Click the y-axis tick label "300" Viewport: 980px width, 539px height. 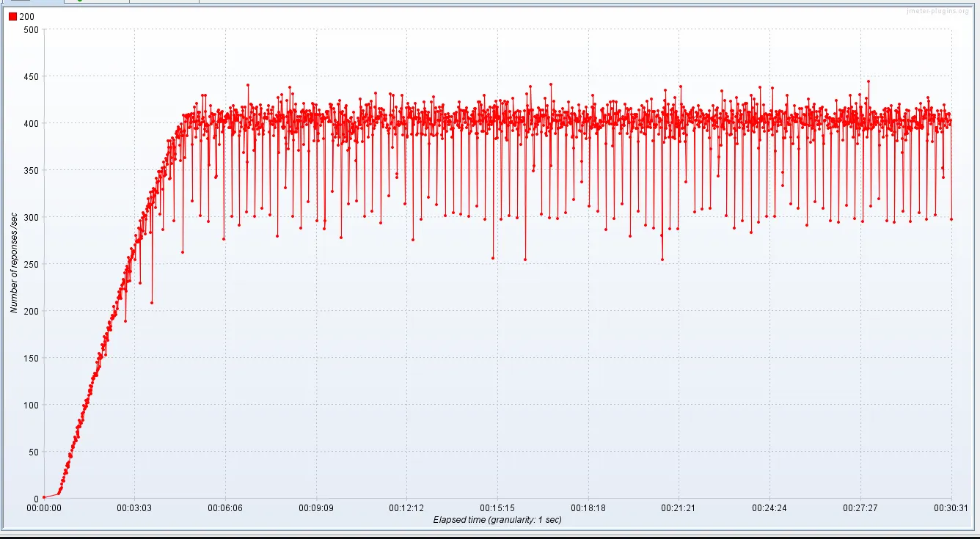pyautogui.click(x=31, y=217)
